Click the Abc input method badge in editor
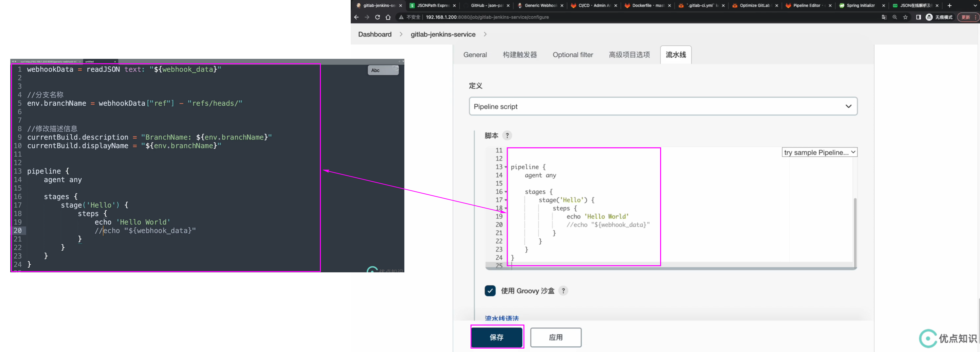This screenshot has width=980, height=352. click(383, 70)
